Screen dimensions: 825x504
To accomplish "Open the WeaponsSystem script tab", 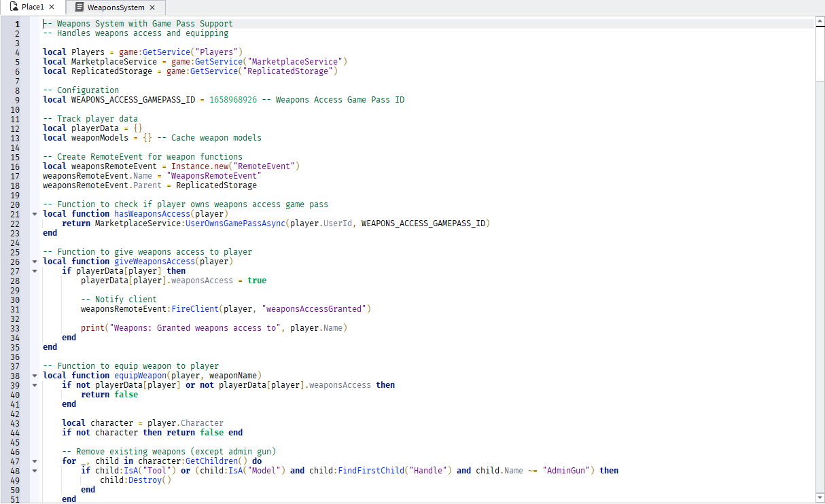I will coord(116,7).
